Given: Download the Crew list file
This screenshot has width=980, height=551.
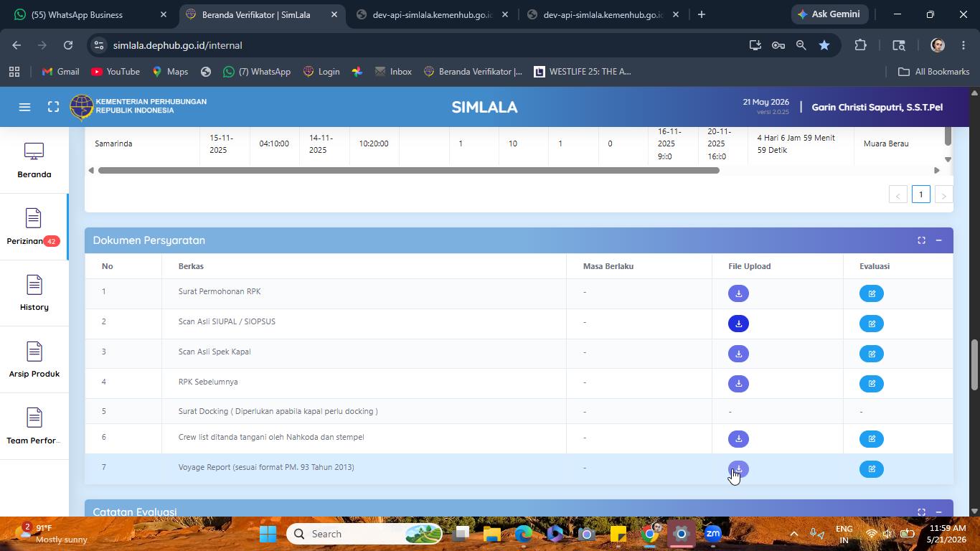Looking at the screenshot, I should 738,439.
